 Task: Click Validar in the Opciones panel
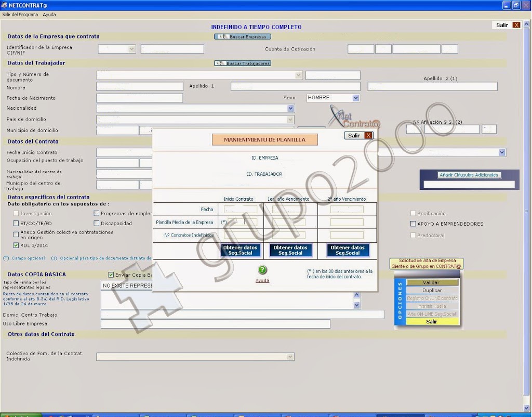click(431, 282)
